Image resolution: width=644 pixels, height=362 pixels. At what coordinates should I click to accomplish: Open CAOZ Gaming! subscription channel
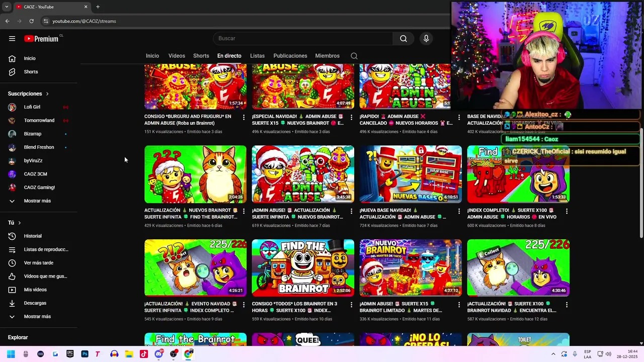click(38, 188)
